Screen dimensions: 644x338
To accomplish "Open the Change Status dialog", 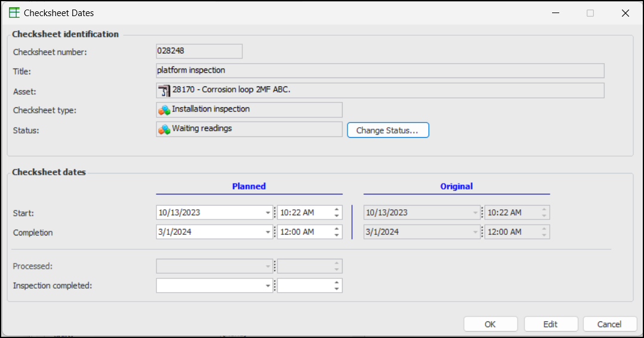I will pyautogui.click(x=387, y=130).
